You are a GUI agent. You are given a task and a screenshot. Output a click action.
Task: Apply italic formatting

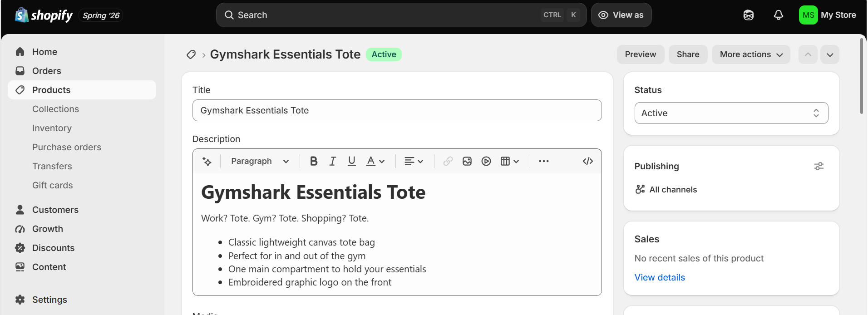click(x=333, y=161)
